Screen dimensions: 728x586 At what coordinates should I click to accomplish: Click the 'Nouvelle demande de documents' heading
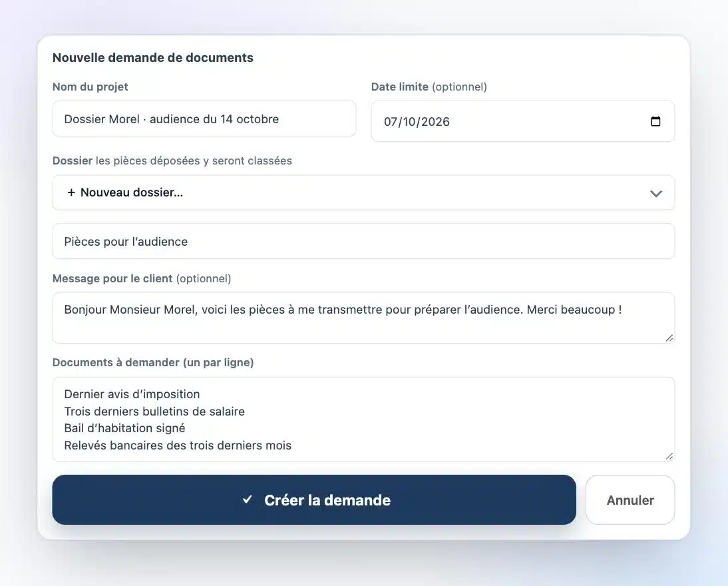point(153,58)
